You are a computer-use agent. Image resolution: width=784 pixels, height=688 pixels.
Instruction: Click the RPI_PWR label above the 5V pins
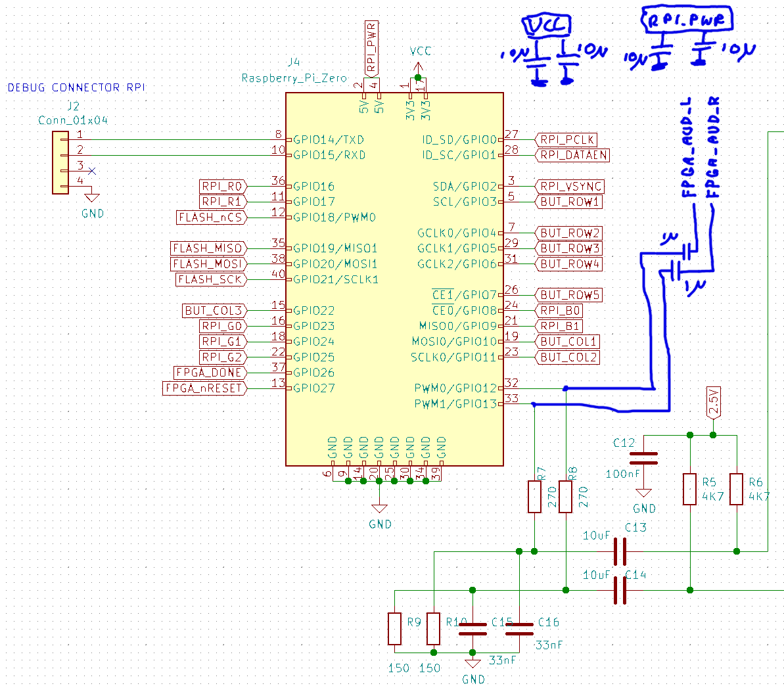point(372,46)
